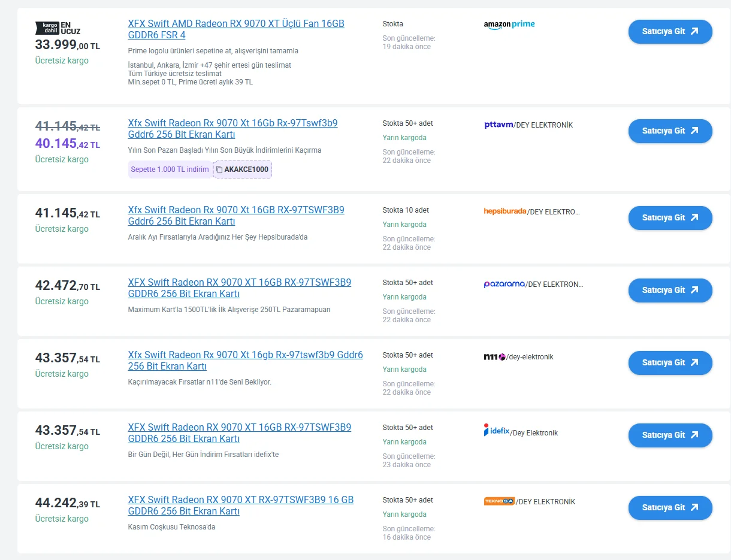Image resolution: width=731 pixels, height=560 pixels.
Task: Click the 41.145,42 TL hepsiburada price
Action: point(68,213)
